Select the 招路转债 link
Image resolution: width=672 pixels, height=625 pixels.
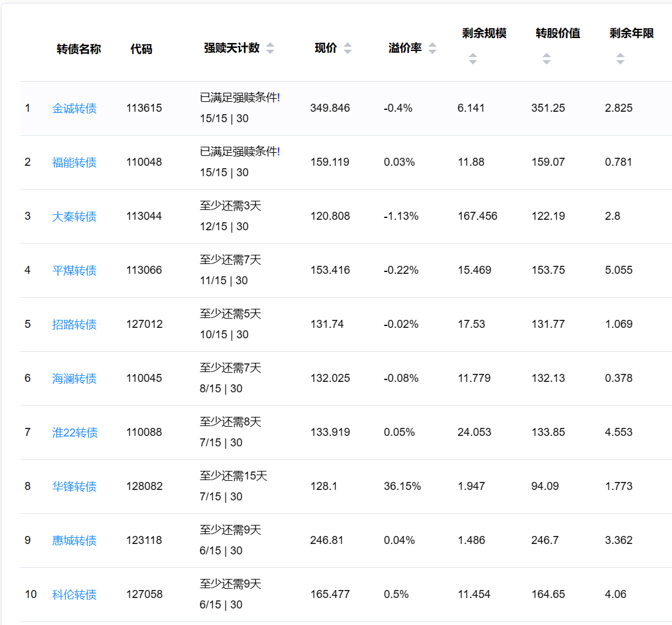tap(74, 325)
